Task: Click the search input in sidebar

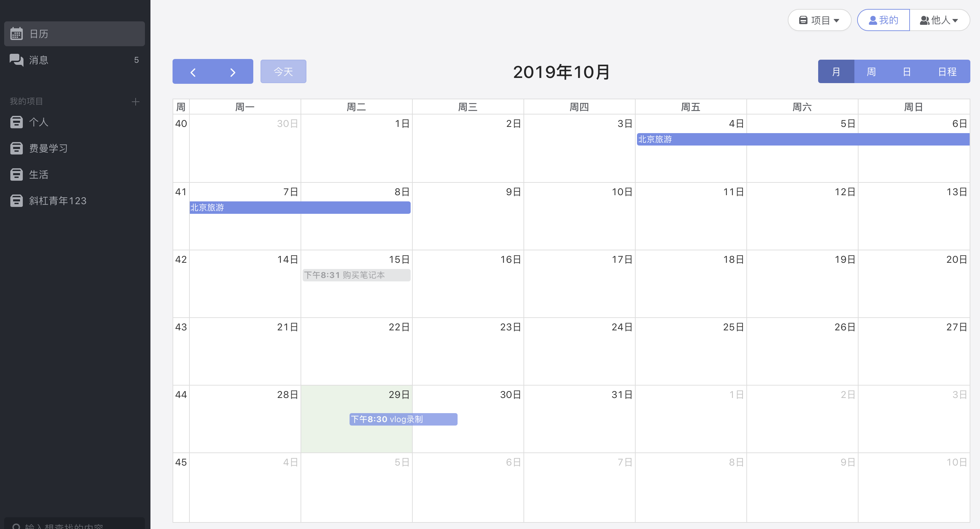Action: pos(75,525)
